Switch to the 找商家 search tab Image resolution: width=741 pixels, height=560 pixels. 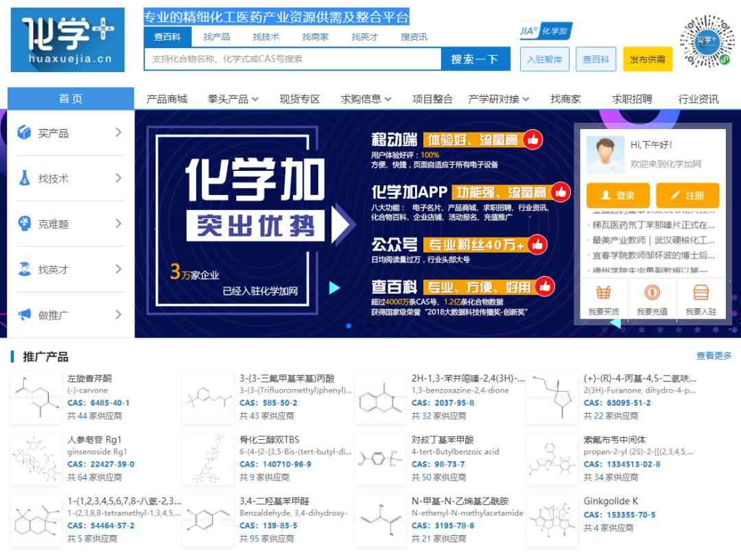[315, 37]
